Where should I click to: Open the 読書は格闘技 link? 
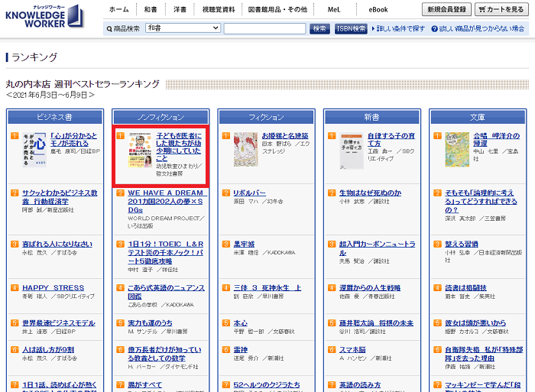[465, 287]
